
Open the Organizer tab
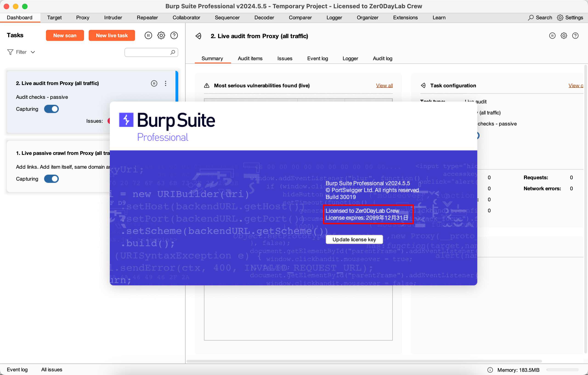pos(367,18)
